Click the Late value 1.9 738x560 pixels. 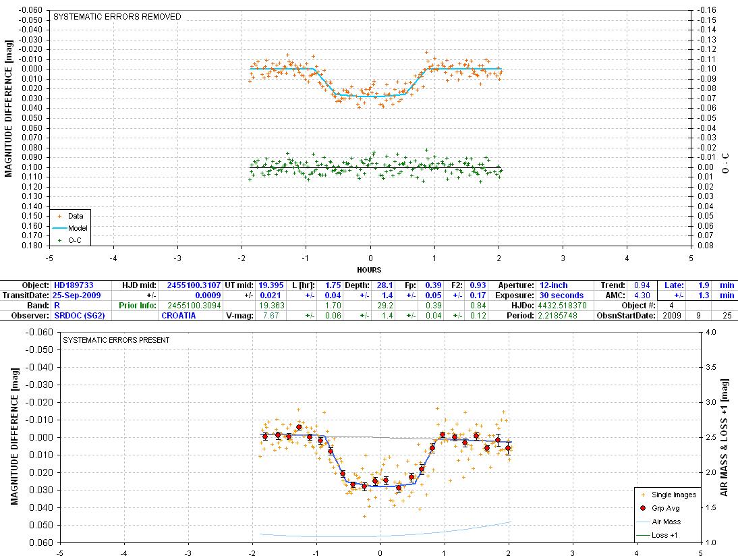(x=704, y=285)
